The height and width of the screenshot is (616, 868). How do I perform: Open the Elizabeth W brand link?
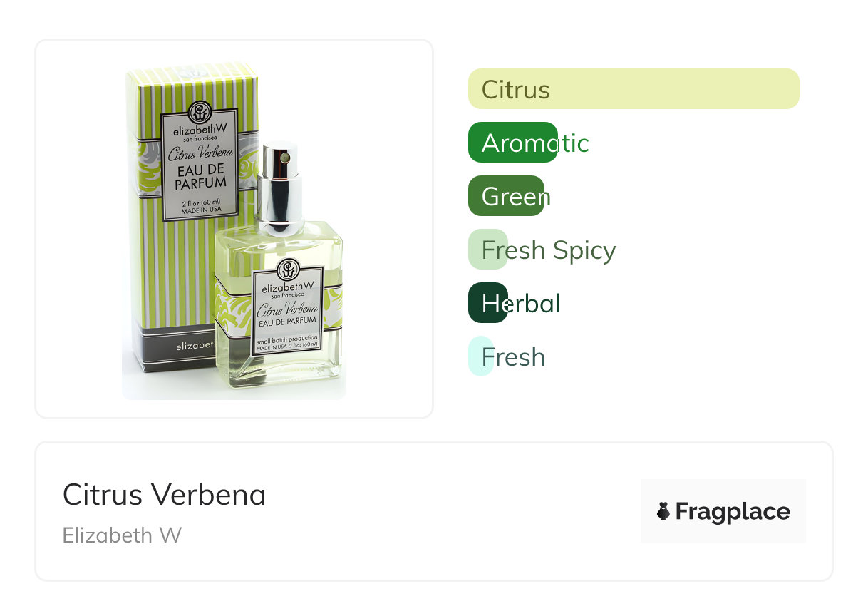pyautogui.click(x=122, y=535)
